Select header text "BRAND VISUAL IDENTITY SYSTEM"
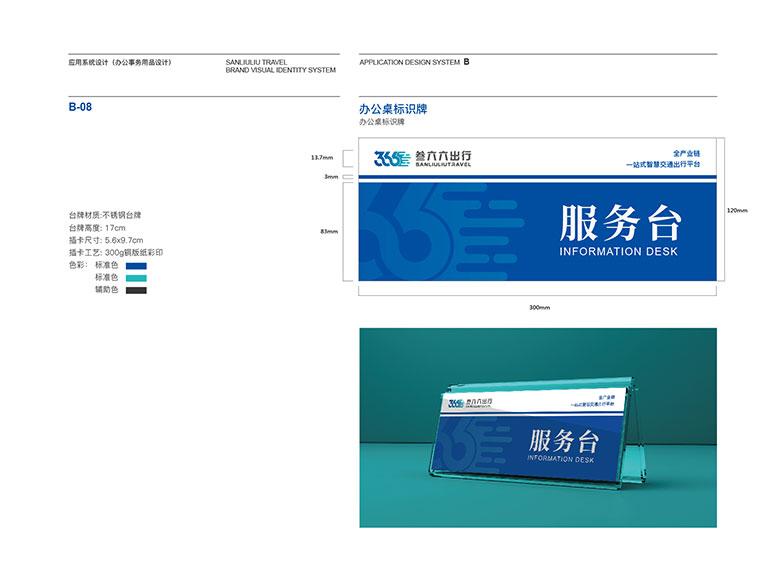 280,70
